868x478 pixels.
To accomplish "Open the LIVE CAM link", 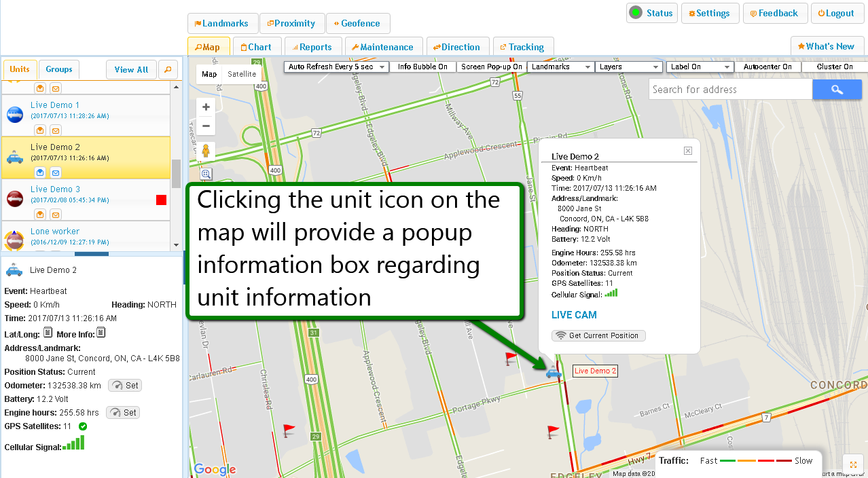I will pos(574,315).
